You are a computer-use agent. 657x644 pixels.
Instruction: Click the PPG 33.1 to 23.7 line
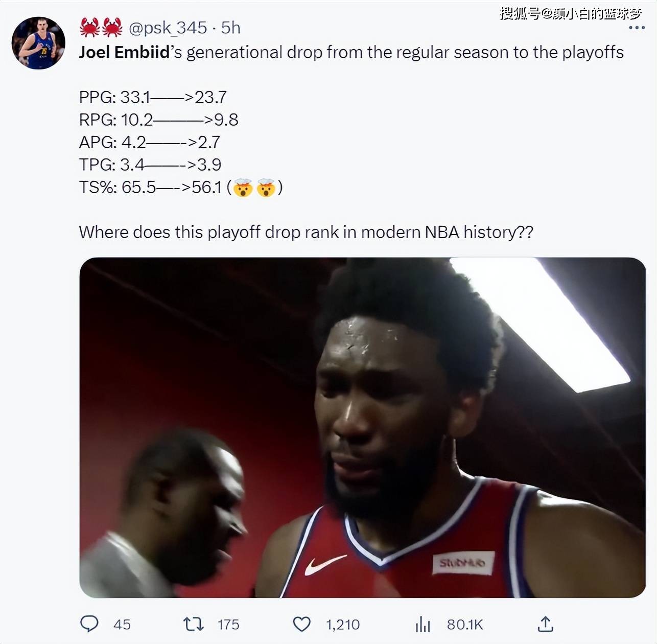[153, 97]
